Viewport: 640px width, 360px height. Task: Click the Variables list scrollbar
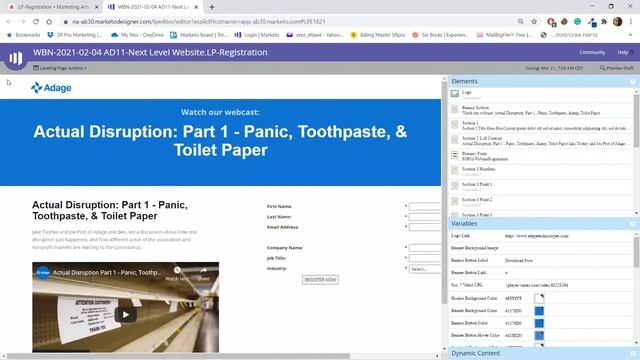pyautogui.click(x=636, y=252)
